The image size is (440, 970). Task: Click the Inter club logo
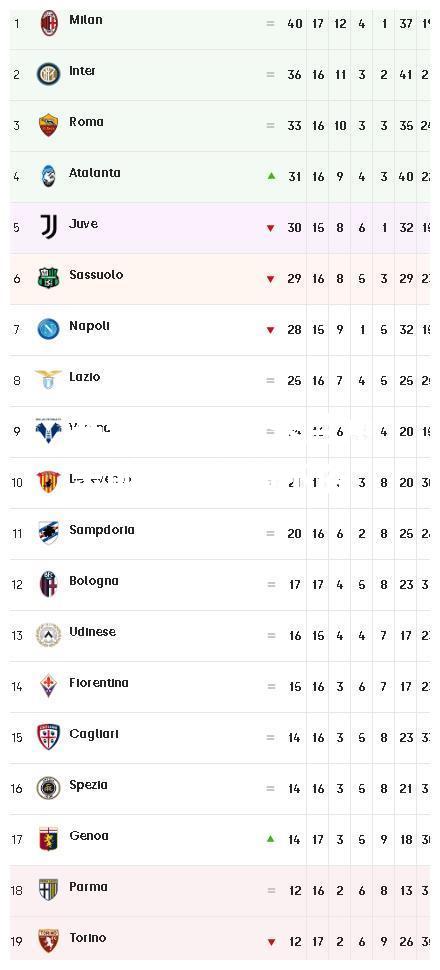pos(48,74)
